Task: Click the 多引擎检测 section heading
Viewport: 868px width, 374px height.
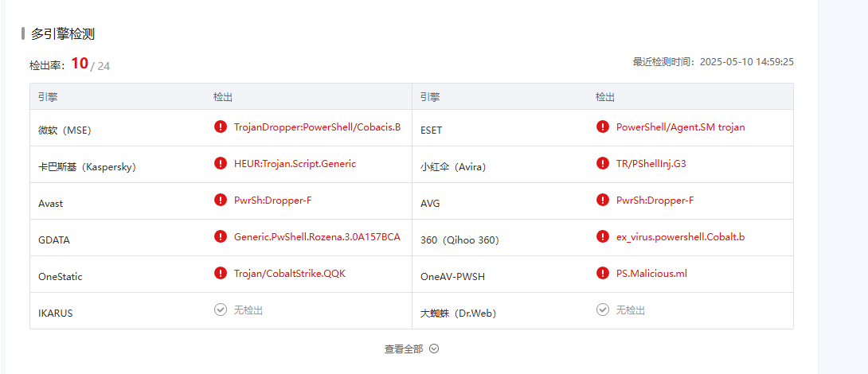Action: (x=63, y=33)
